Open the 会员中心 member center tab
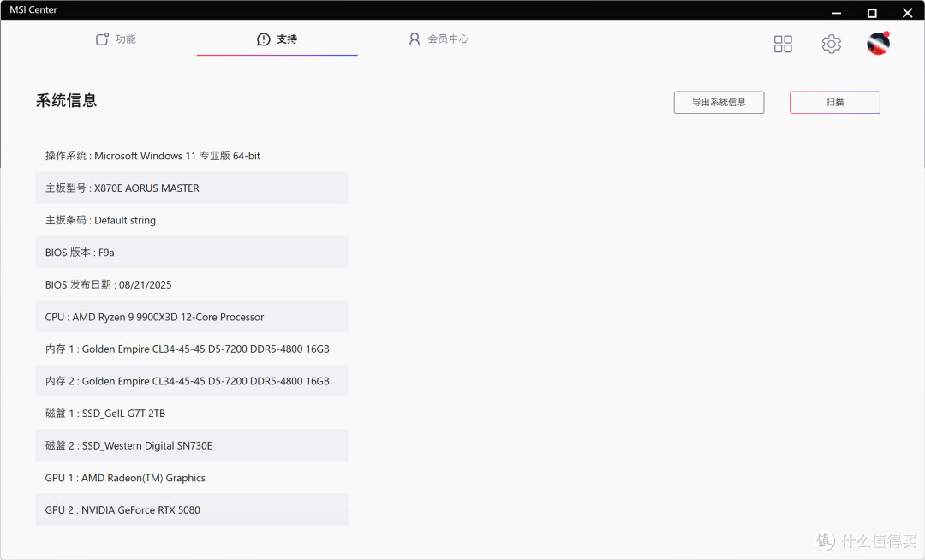The height and width of the screenshot is (560, 925). click(x=439, y=39)
